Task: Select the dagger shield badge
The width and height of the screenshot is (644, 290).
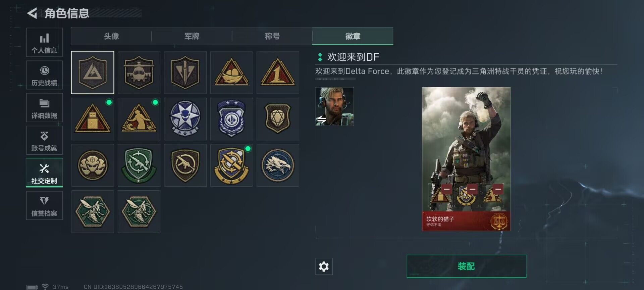Action: point(185,72)
